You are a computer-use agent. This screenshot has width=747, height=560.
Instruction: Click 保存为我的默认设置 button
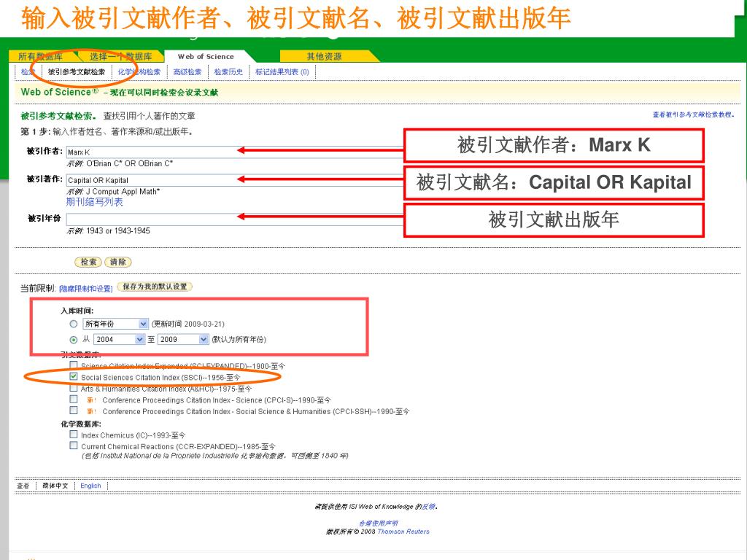click(x=155, y=287)
